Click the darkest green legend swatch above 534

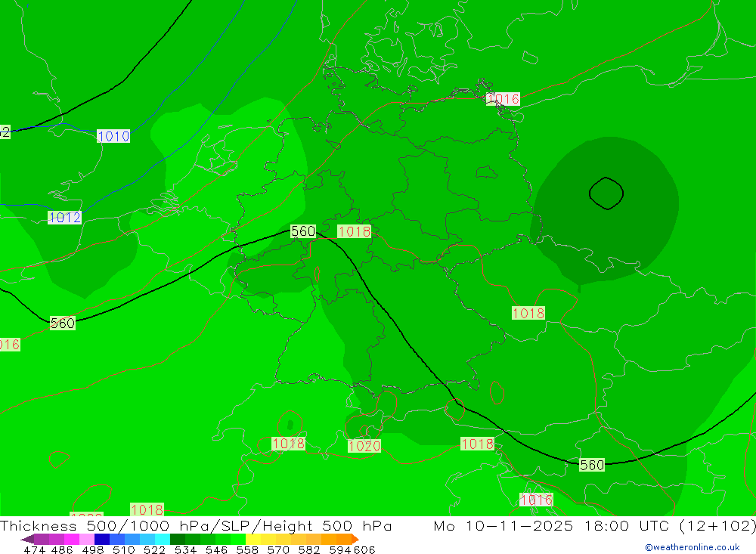tap(178, 539)
